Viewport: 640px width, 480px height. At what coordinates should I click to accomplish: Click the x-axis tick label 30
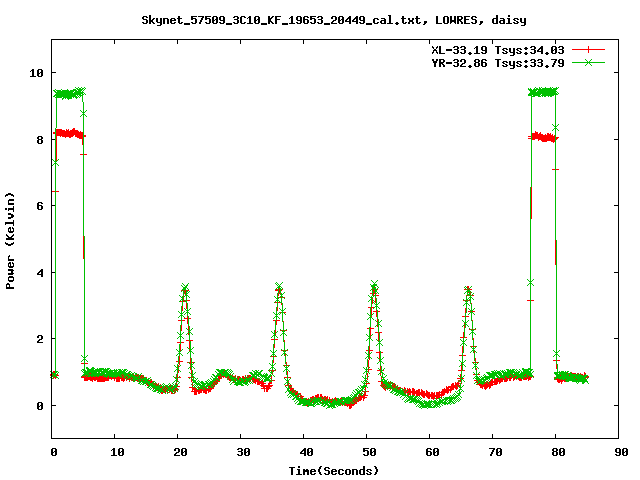[x=243, y=452]
